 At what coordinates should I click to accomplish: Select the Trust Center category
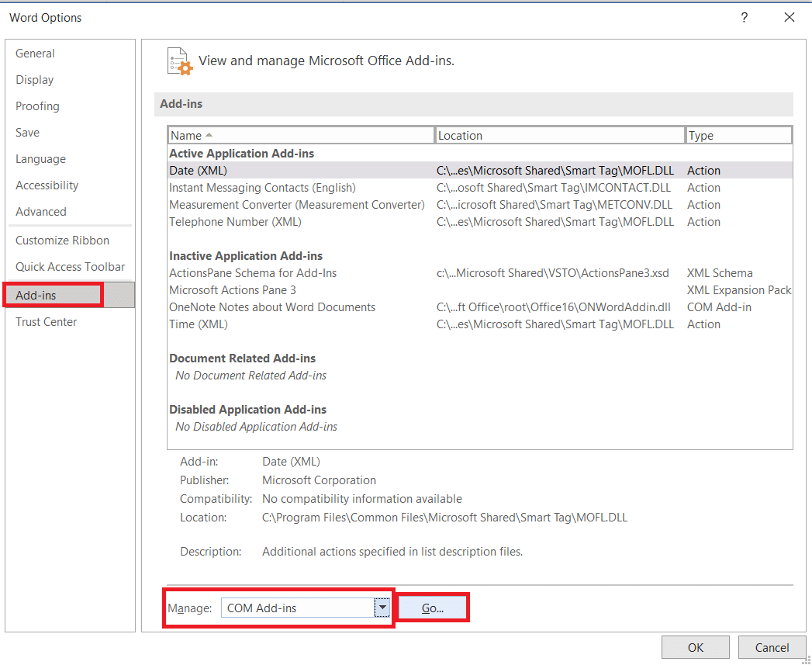[x=46, y=322]
